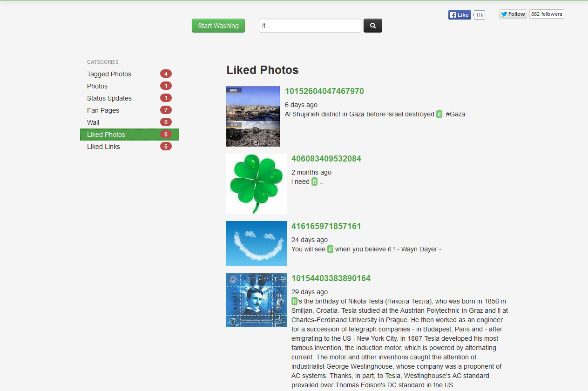Click the Facebook Like button
The width and height of the screenshot is (588, 391).
(x=460, y=15)
